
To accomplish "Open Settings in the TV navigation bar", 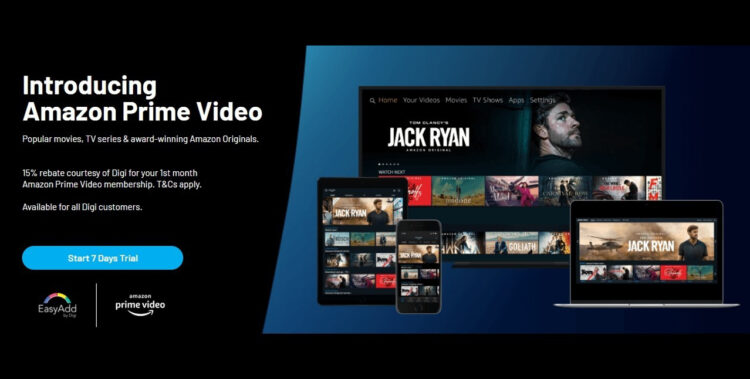I will (542, 100).
